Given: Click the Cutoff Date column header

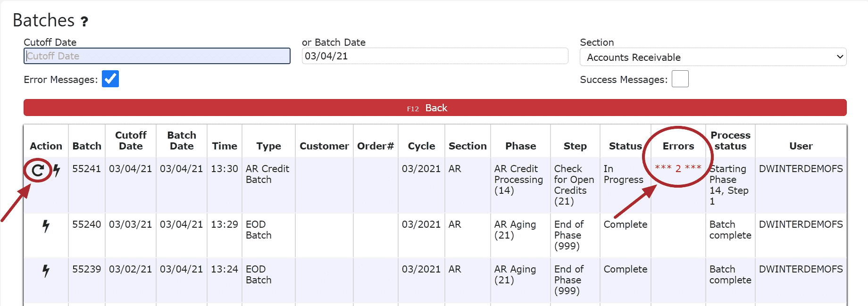Looking at the screenshot, I should (x=131, y=141).
